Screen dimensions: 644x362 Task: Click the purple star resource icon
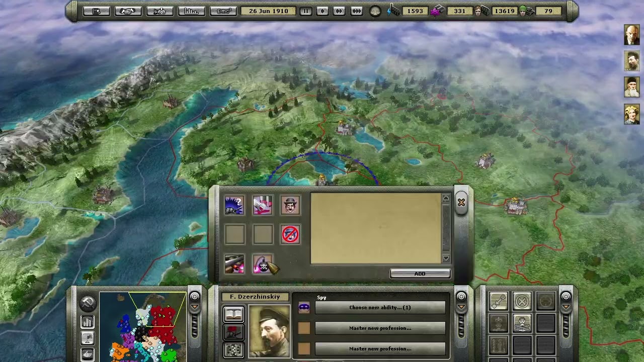pyautogui.click(x=437, y=11)
